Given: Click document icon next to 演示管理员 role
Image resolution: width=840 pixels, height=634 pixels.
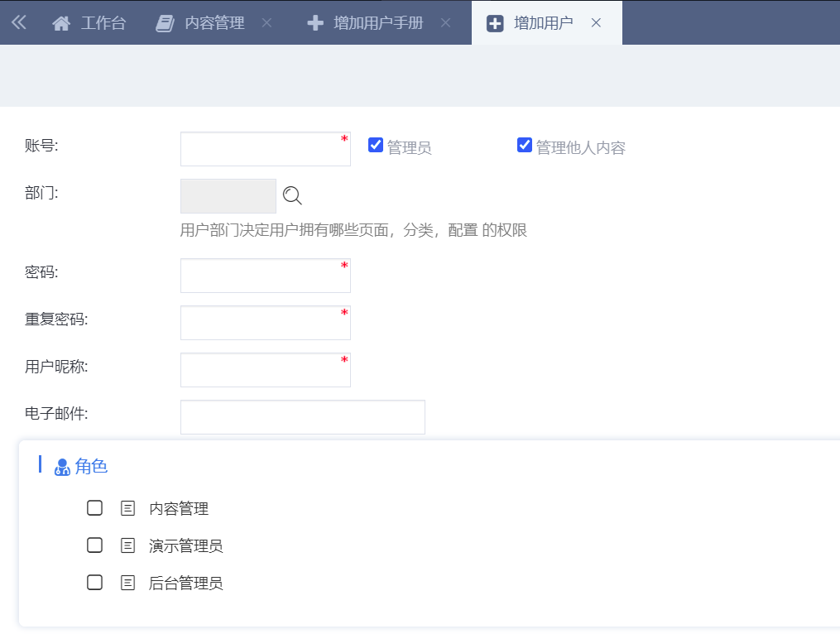Looking at the screenshot, I should tap(127, 545).
